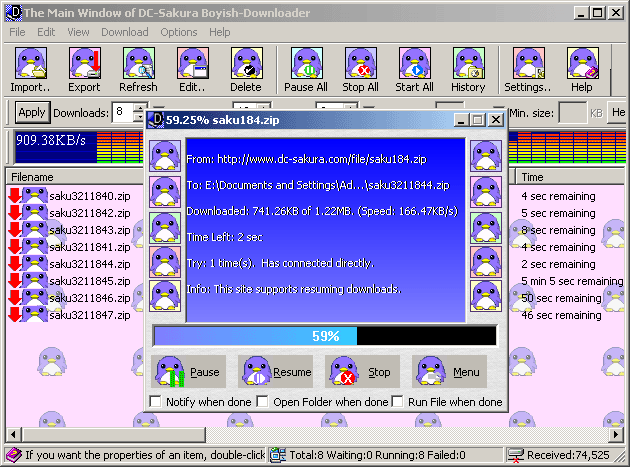Click the 59% download progress bar

(325, 336)
